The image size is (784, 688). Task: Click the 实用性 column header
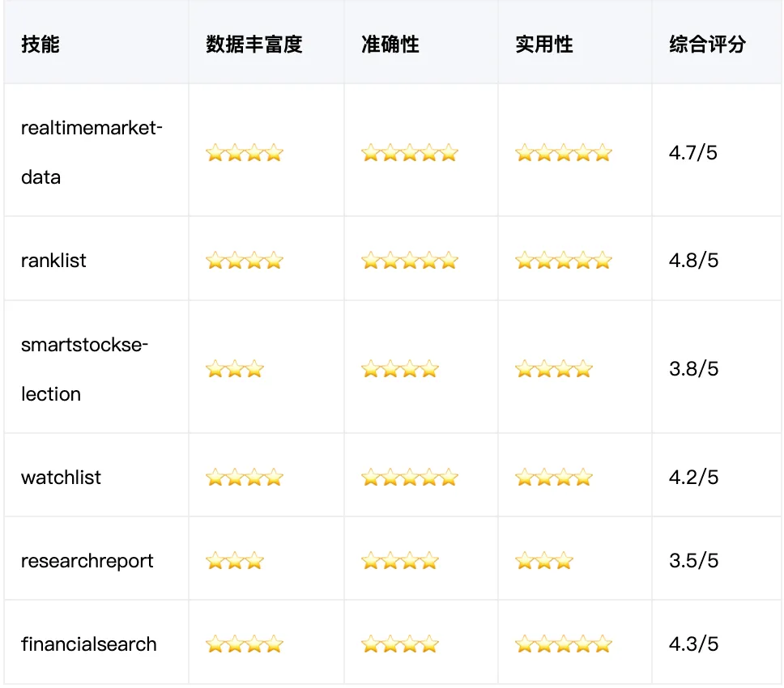point(544,45)
